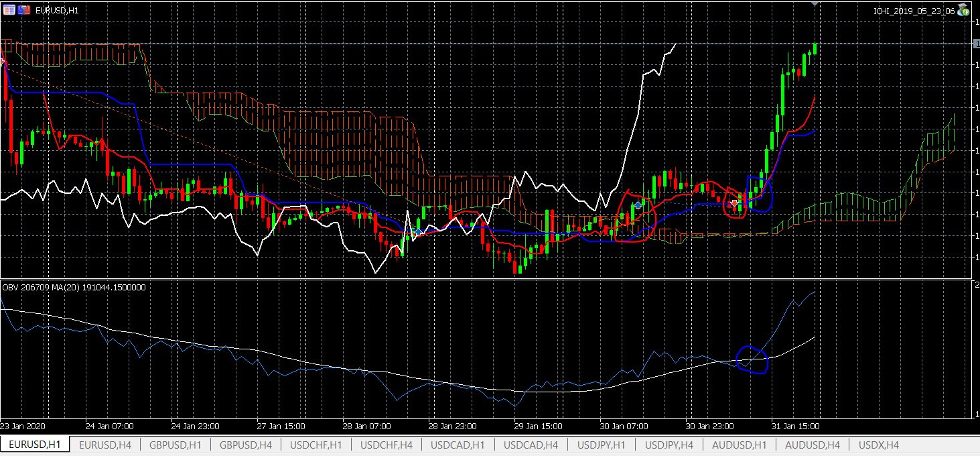Click the 30 Jan 23:00 time label
Screen dimensions: 980x456
tap(710, 426)
